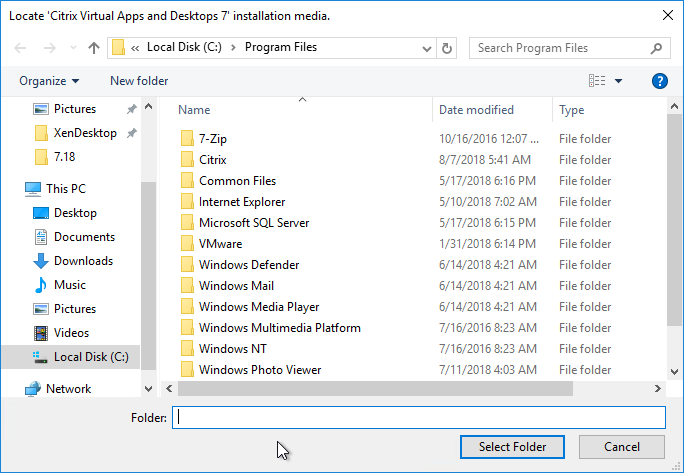
Task: Click the search magnifier icon
Action: point(657,48)
